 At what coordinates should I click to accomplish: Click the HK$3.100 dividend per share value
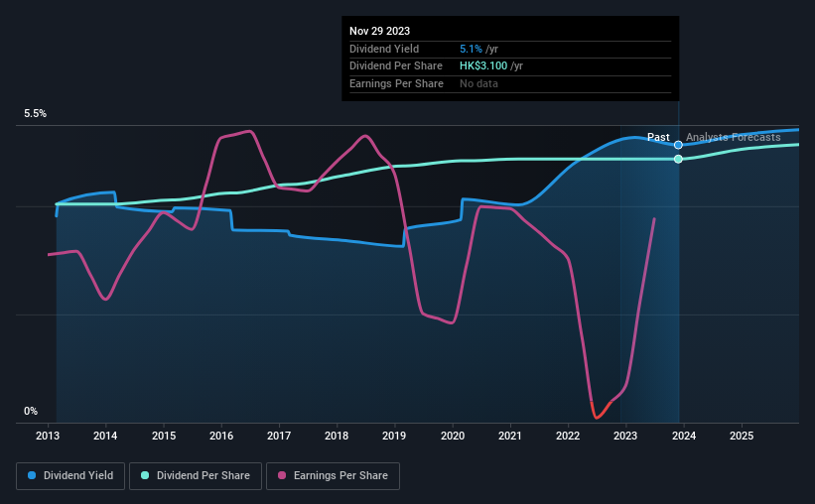pyautogui.click(x=483, y=66)
